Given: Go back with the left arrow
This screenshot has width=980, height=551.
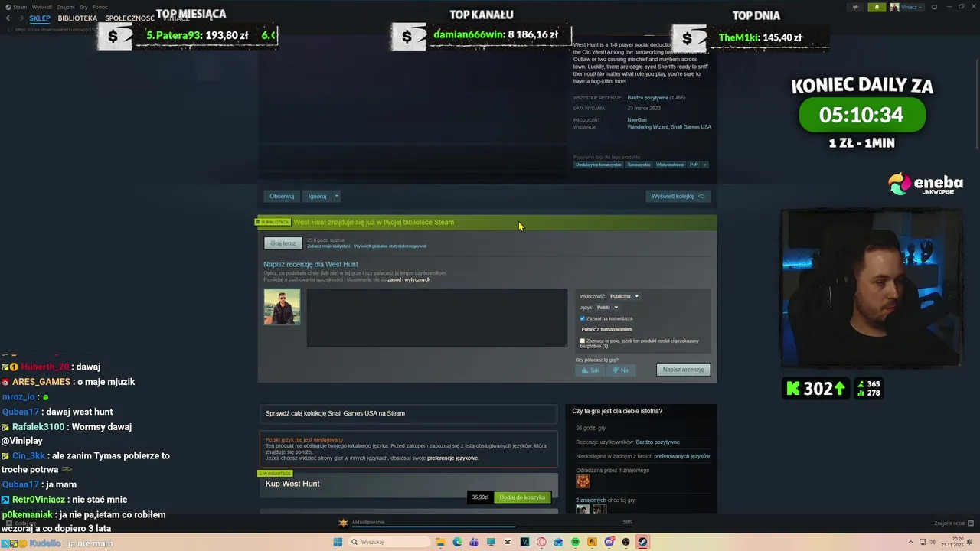Looking at the screenshot, I should (x=8, y=18).
